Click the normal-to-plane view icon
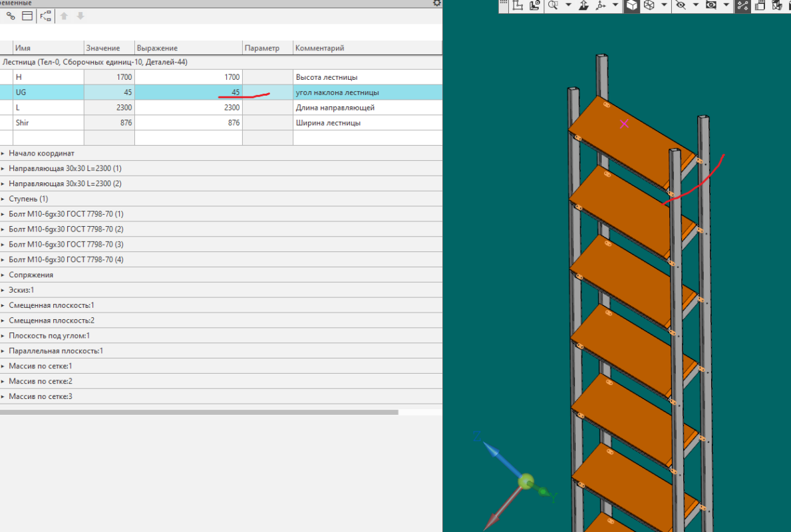The height and width of the screenshot is (532, 791). 583,5
